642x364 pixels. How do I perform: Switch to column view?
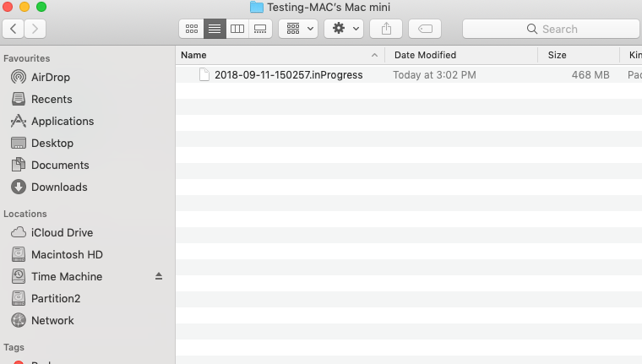tap(237, 29)
